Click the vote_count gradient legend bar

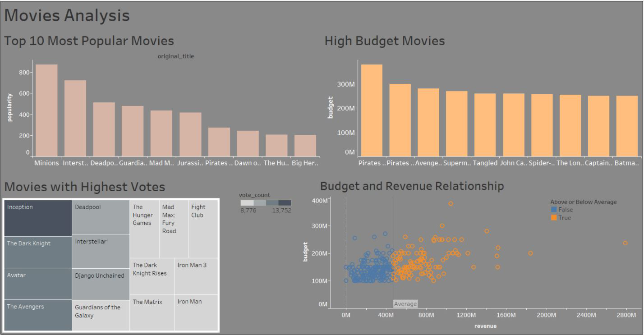[266, 203]
